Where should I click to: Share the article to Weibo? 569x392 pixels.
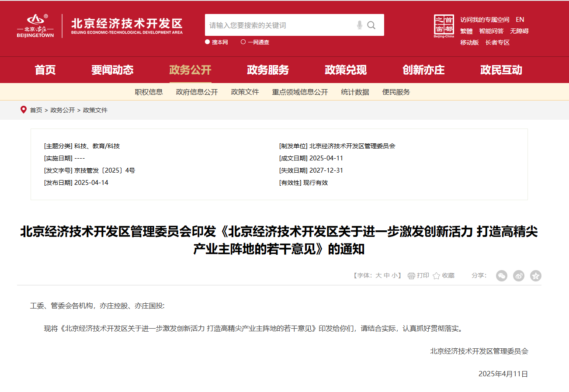click(518, 276)
